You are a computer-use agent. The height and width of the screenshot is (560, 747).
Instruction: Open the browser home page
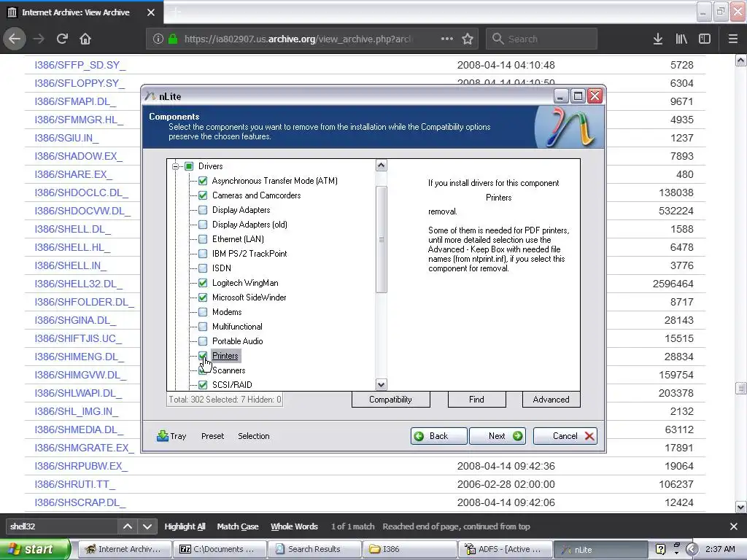tap(85, 39)
